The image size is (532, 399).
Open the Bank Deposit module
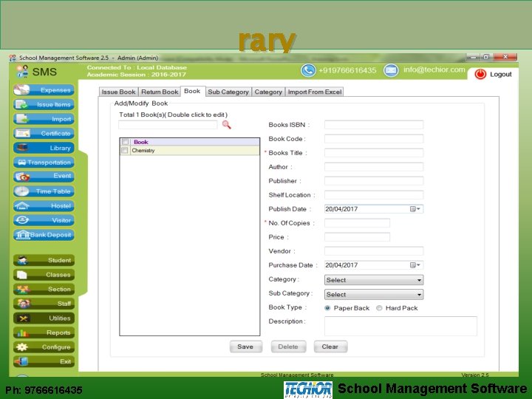pos(44,235)
